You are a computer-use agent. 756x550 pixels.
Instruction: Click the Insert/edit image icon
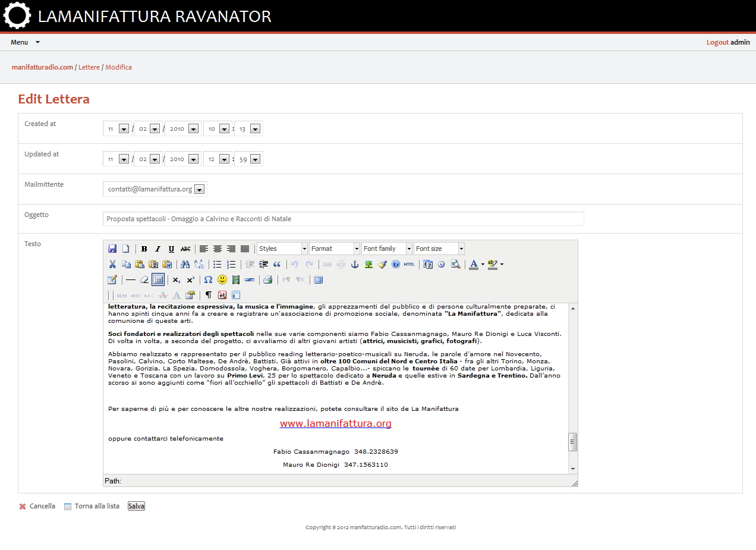369,263
